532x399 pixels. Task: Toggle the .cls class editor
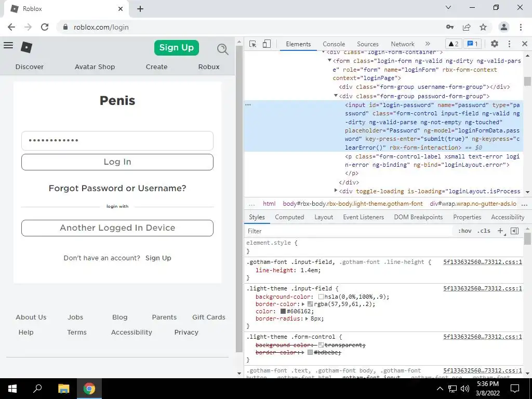[484, 231]
